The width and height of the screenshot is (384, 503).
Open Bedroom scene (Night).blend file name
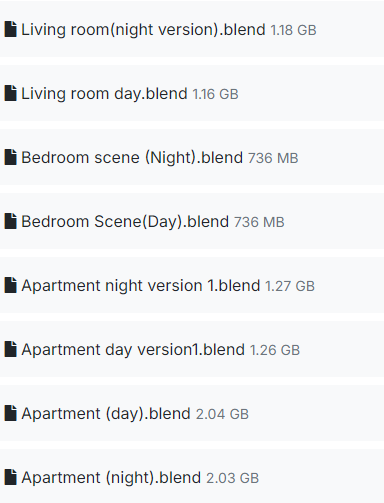point(132,158)
